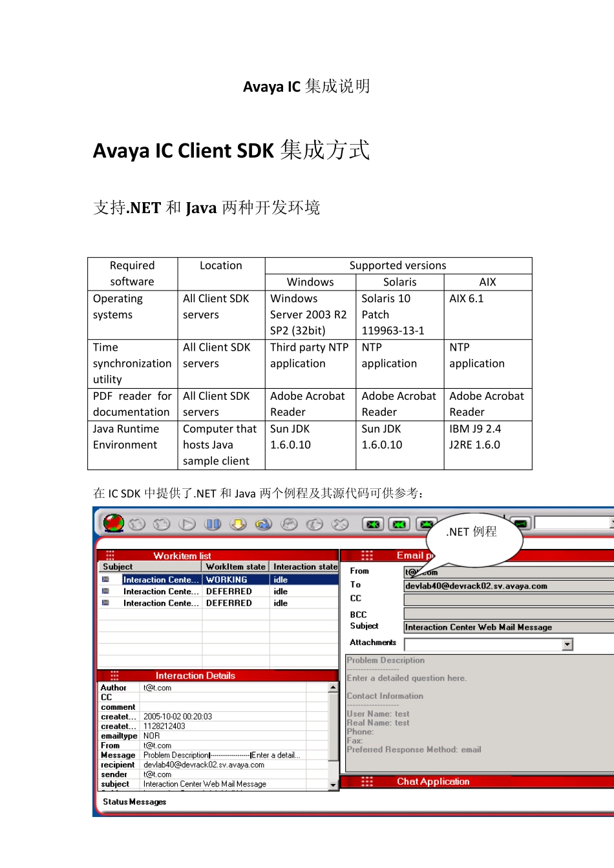Click the To field devlab40 address

(x=509, y=586)
